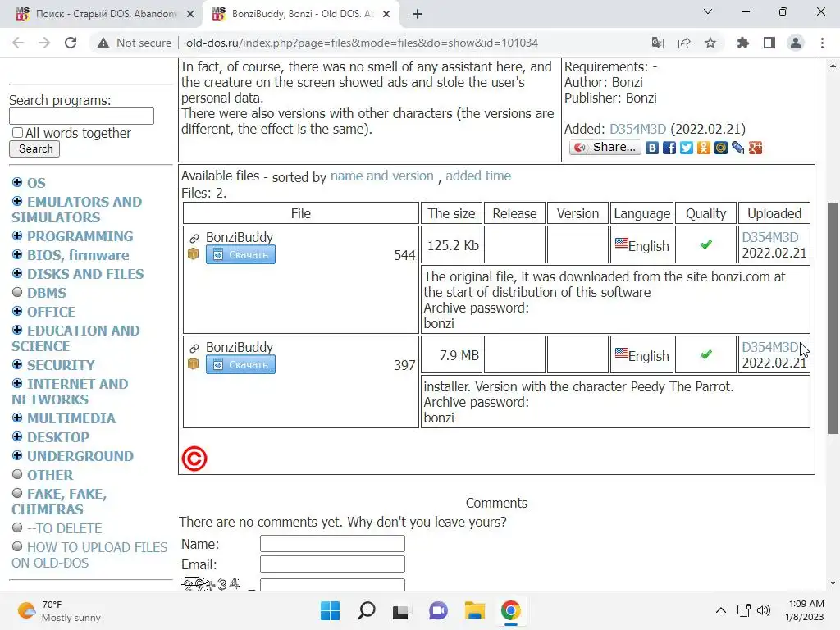Open HOW TO UPLOAD FILES ON OLD-DOS
The image size is (840, 630).
point(89,555)
